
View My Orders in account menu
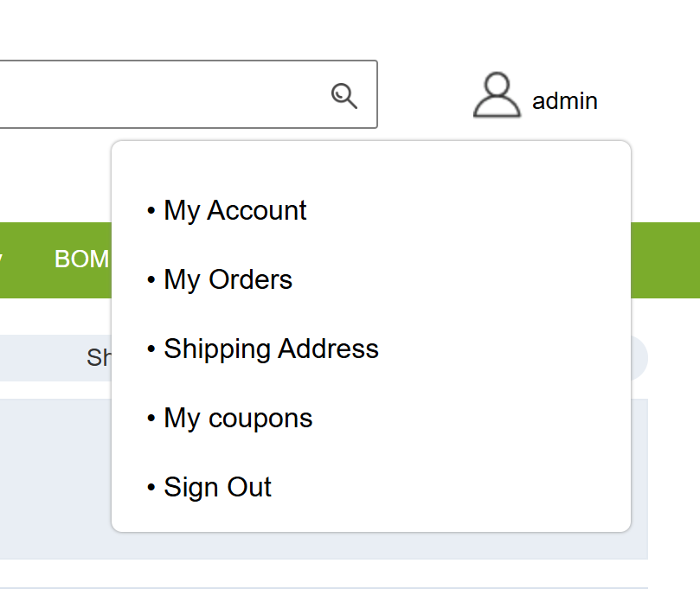pos(228,280)
